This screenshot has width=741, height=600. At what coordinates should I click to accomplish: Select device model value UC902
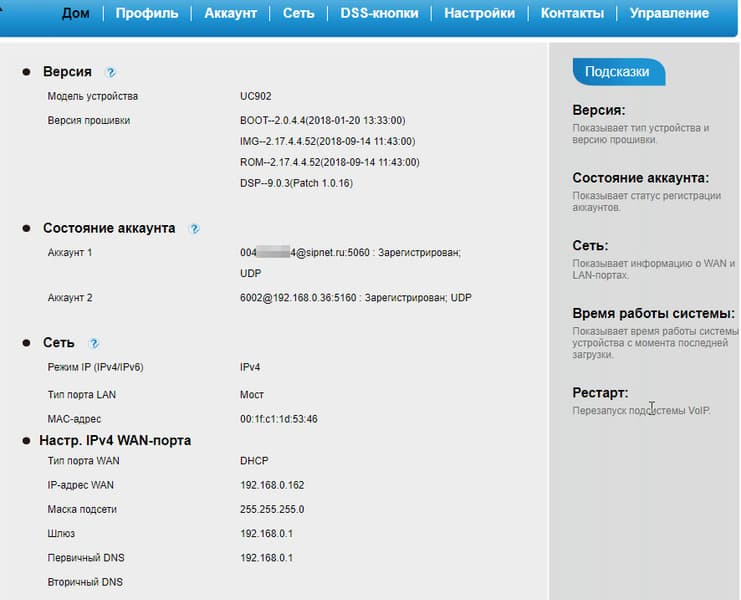click(x=256, y=96)
